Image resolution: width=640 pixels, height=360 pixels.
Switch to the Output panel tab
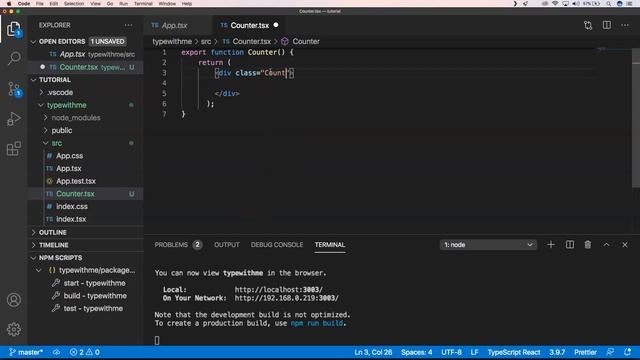pos(227,244)
